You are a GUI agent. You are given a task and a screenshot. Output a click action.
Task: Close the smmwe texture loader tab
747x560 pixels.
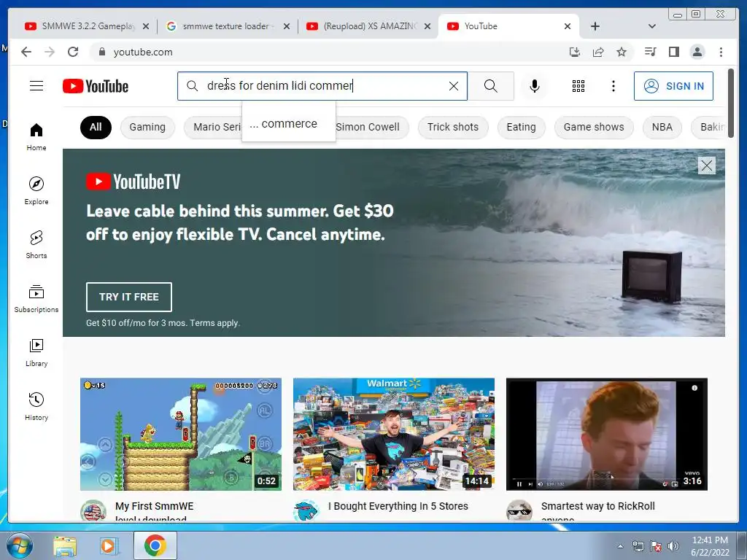coord(286,26)
